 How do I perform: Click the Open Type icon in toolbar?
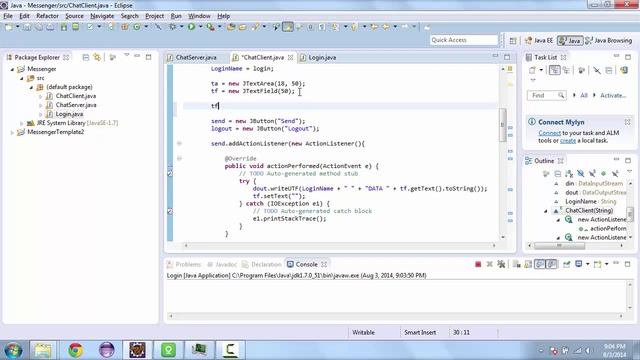(x=231, y=27)
